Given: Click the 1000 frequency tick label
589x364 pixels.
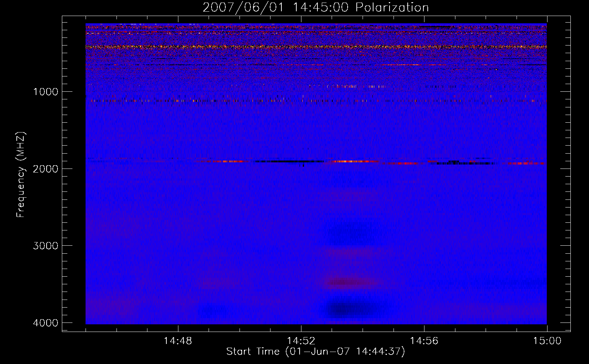Looking at the screenshot, I should pyautogui.click(x=46, y=92).
